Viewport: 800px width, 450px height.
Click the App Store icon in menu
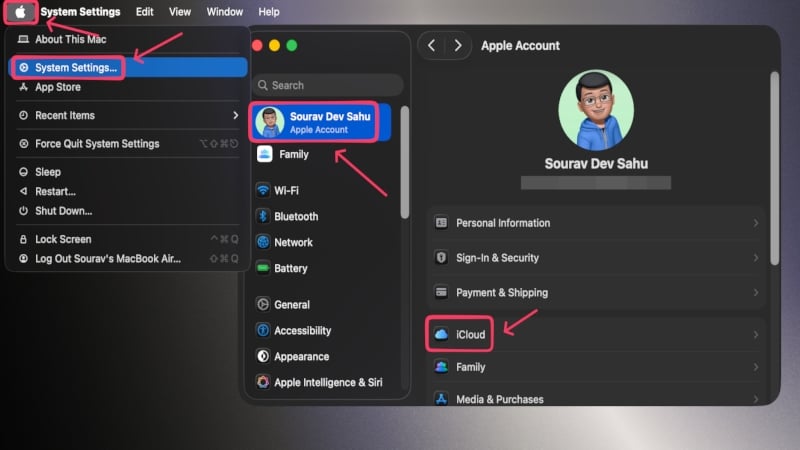[x=23, y=87]
